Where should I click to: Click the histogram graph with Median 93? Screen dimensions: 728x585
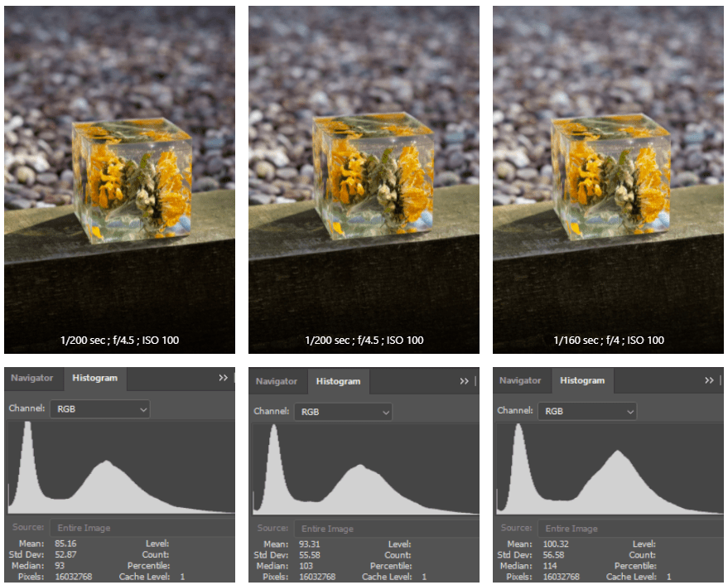point(121,467)
